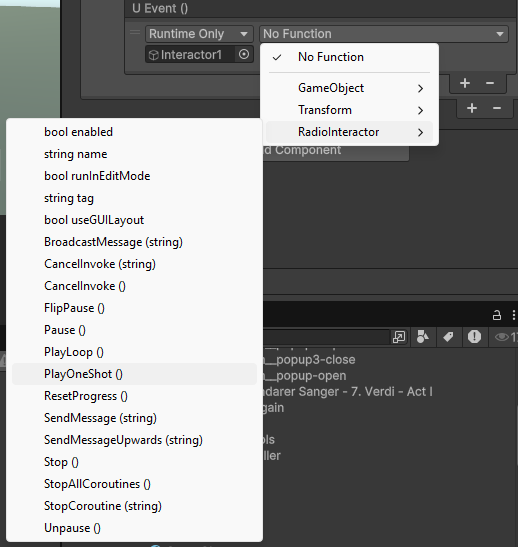Click the lower minus button
The image size is (518, 547).
click(497, 108)
